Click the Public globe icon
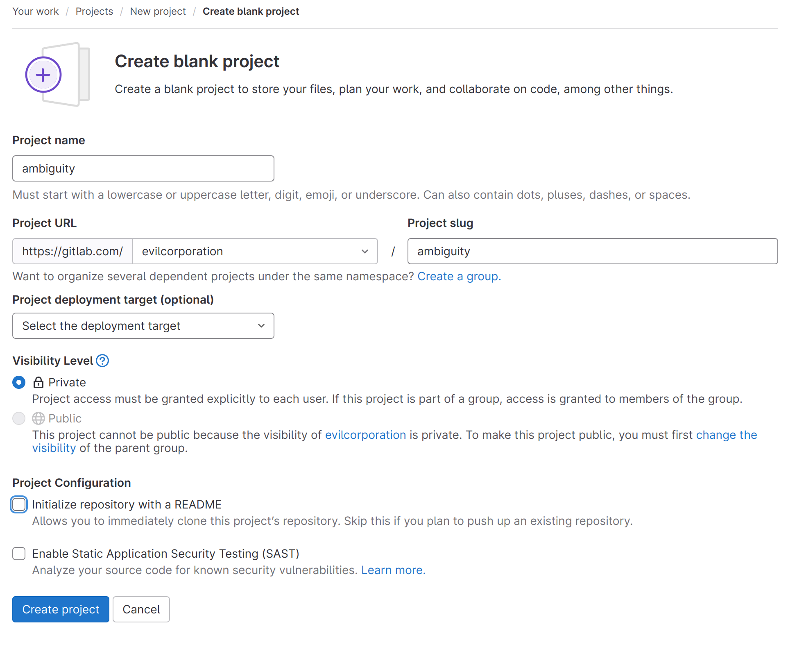Image resolution: width=788 pixels, height=672 pixels. click(38, 418)
